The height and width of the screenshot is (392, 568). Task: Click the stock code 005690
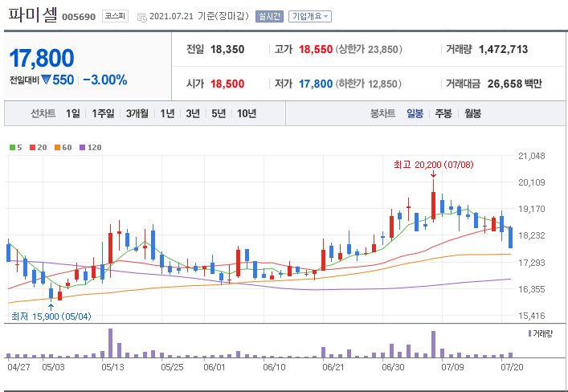(79, 17)
